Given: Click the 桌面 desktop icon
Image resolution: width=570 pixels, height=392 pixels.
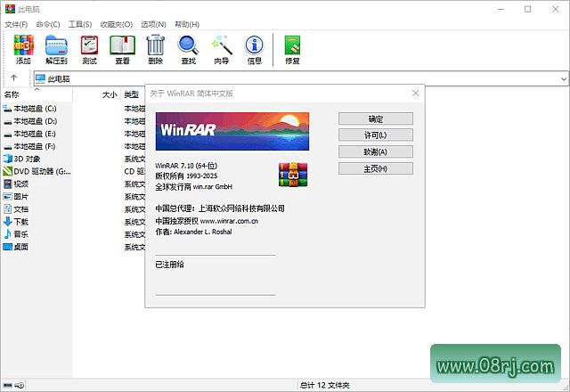Looking at the screenshot, I should 7,247.
